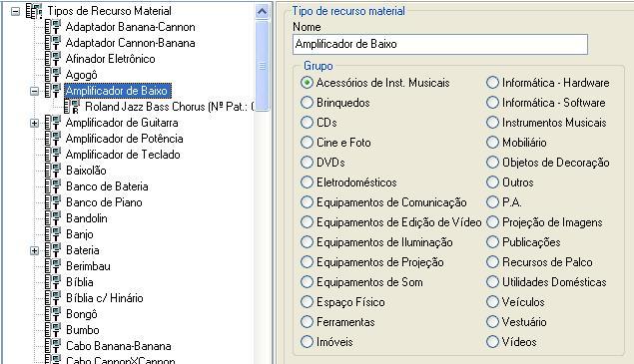Click the Tipos de Recurso Material root icon

[34, 11]
